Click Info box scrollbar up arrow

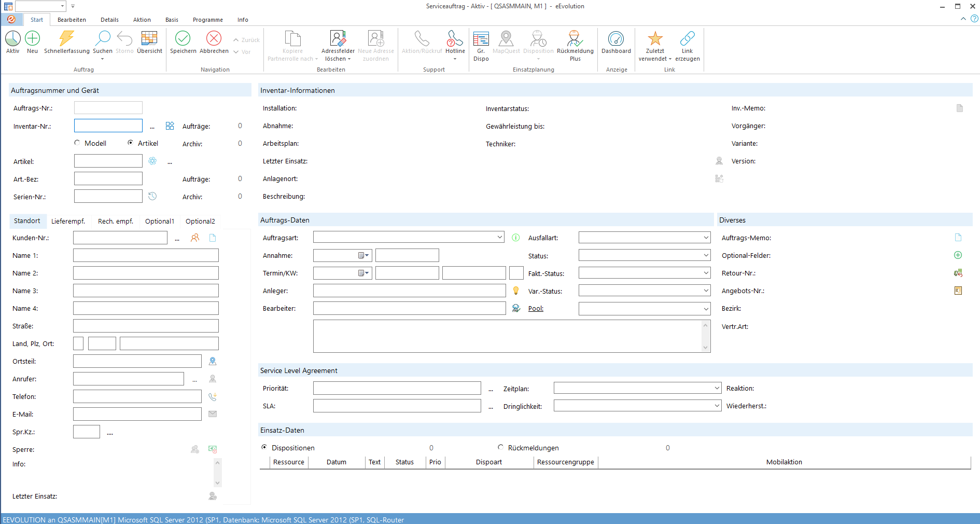[x=217, y=462]
